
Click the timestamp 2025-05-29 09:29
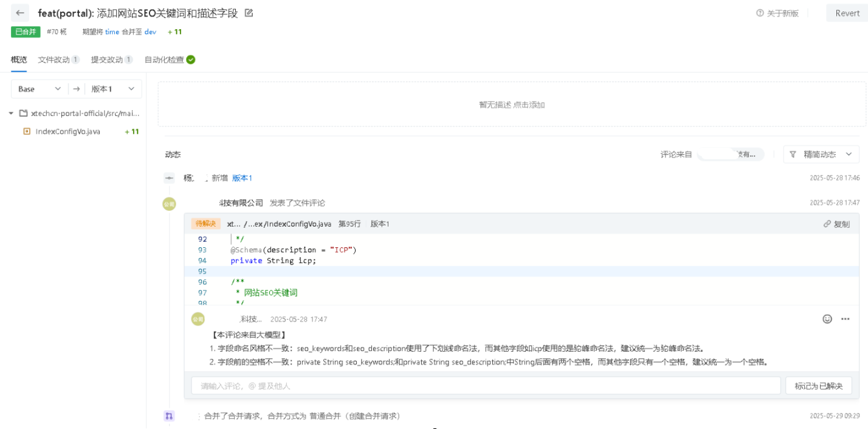click(835, 416)
